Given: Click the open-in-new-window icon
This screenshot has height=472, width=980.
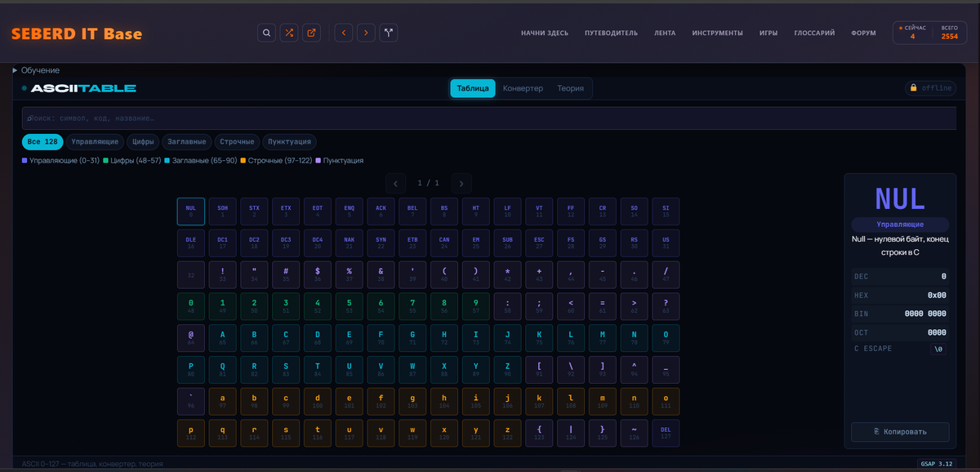Looking at the screenshot, I should coord(311,33).
